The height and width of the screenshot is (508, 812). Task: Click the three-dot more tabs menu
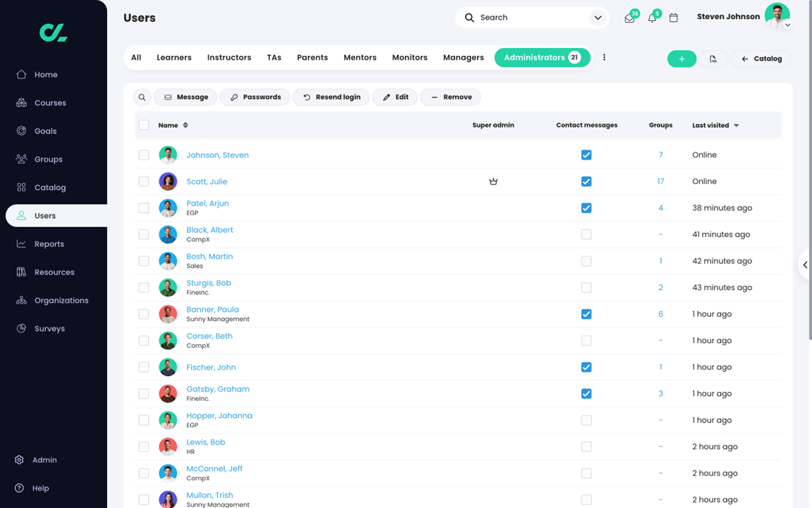[x=604, y=58]
